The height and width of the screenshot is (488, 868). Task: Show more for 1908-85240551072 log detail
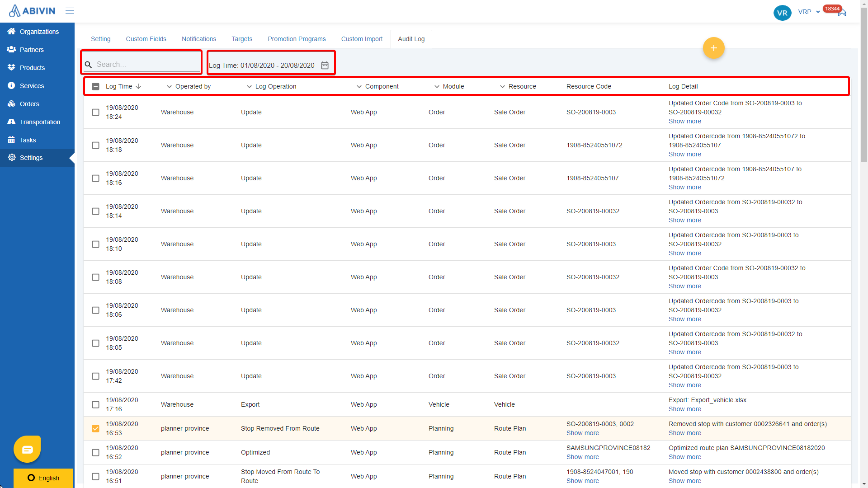(x=684, y=154)
